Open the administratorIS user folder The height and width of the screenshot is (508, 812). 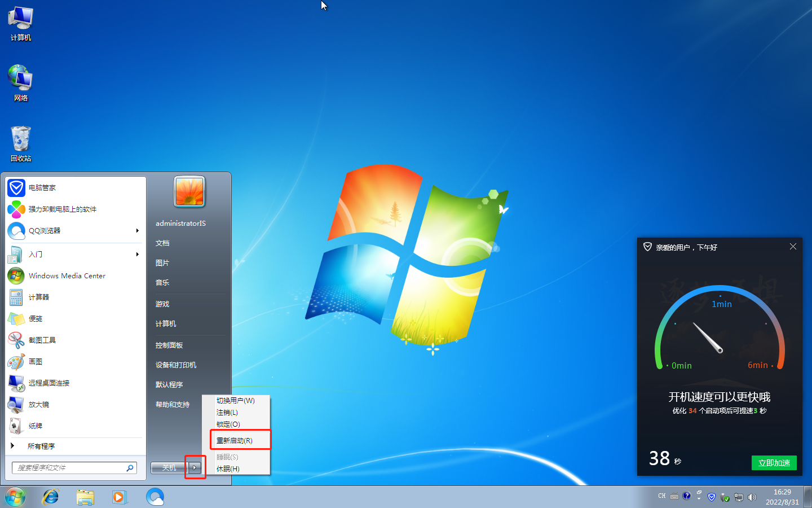(189, 224)
